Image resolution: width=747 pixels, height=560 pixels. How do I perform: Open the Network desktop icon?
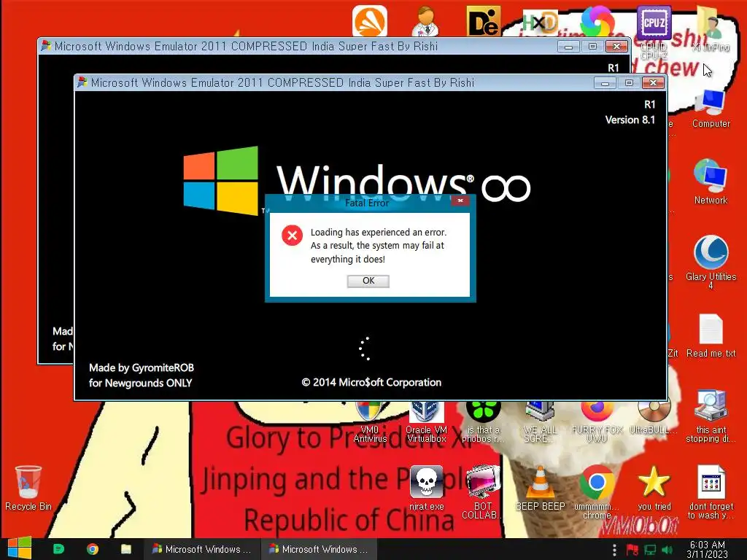click(711, 182)
